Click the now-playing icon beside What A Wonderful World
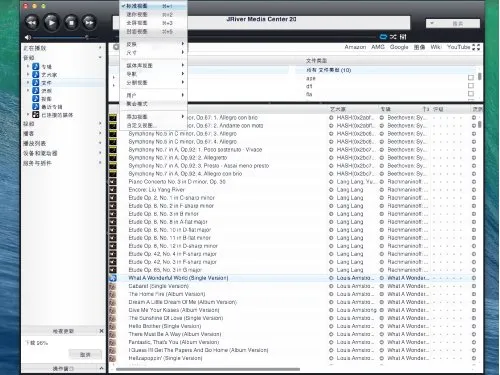Screen dimensions: 500x375 pyautogui.click(x=113, y=278)
